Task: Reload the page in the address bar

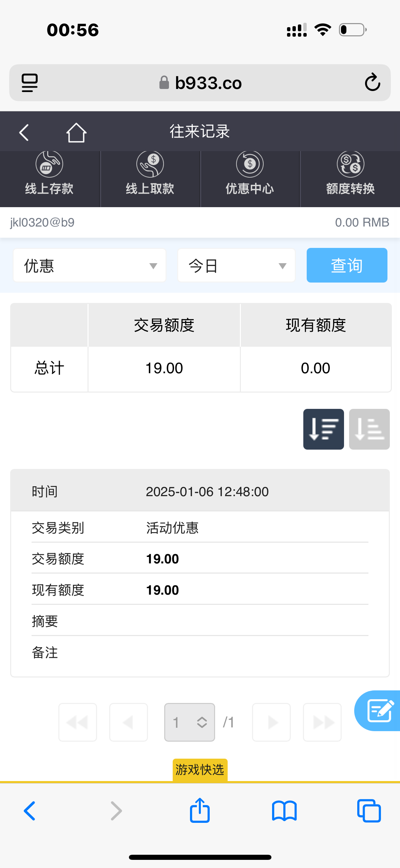Action: click(372, 83)
